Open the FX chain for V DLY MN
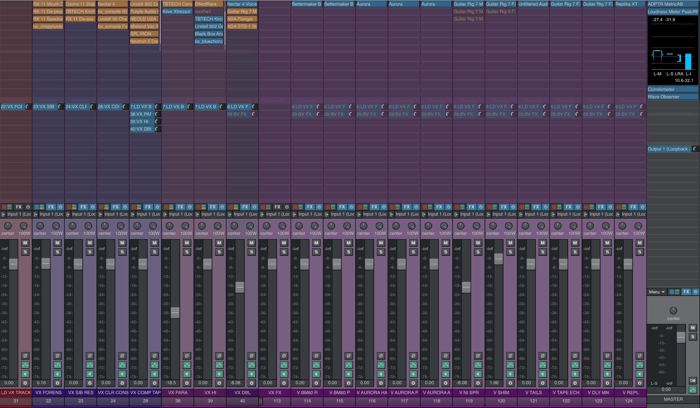The height and width of the screenshot is (408, 700). point(601,207)
